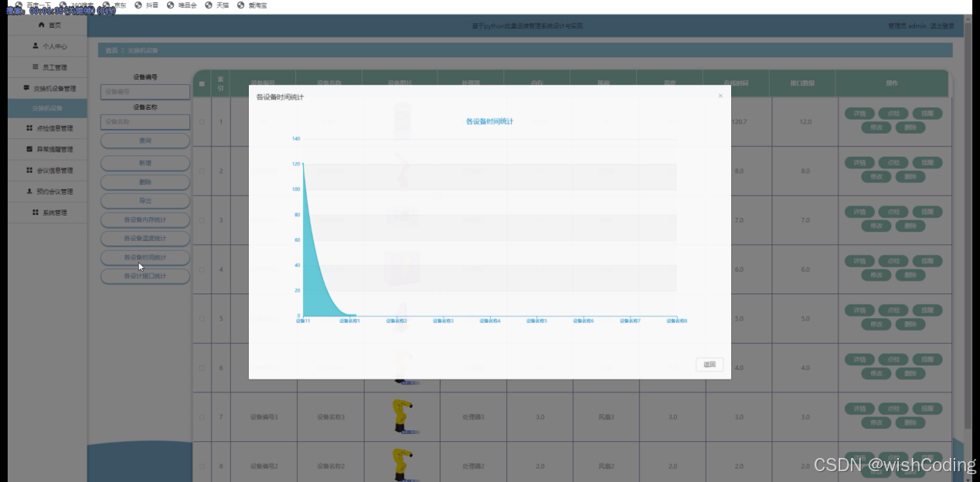Screen dimensions: 980x482
Task: Select 交换机设备 submenu item
Action: [x=48, y=108]
